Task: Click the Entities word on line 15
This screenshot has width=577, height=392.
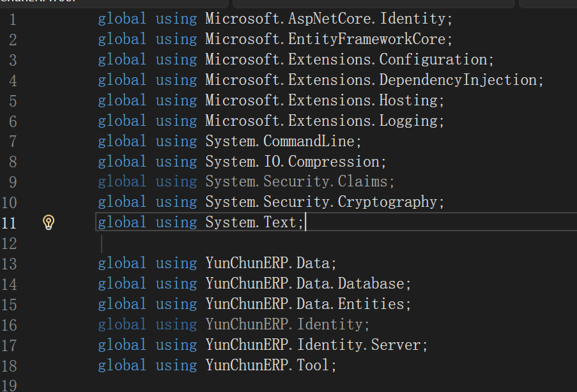Action: [x=371, y=305]
